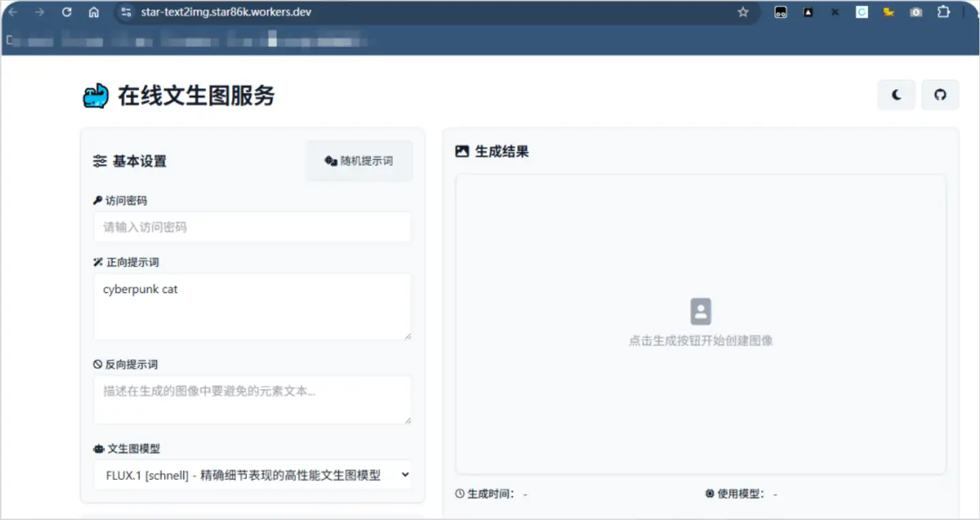
Task: Click the 反向提示词 label
Action: point(125,365)
